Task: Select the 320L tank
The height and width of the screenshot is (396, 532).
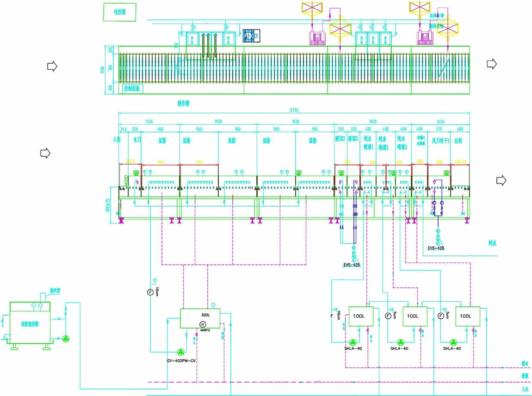Action: point(200,319)
